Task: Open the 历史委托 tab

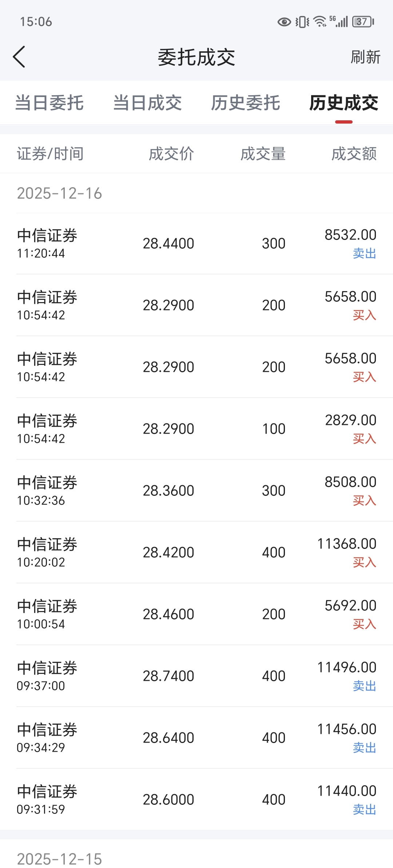Action: coord(246,103)
